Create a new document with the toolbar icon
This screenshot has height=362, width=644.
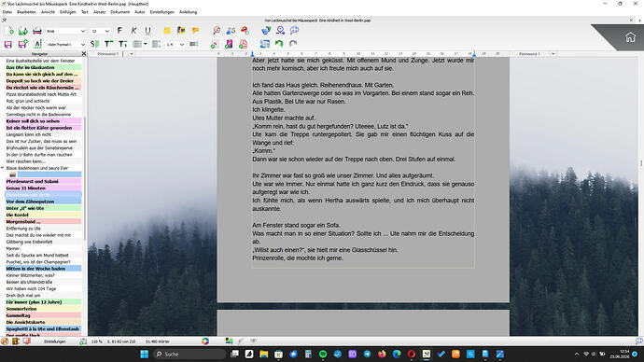[x=8, y=31]
